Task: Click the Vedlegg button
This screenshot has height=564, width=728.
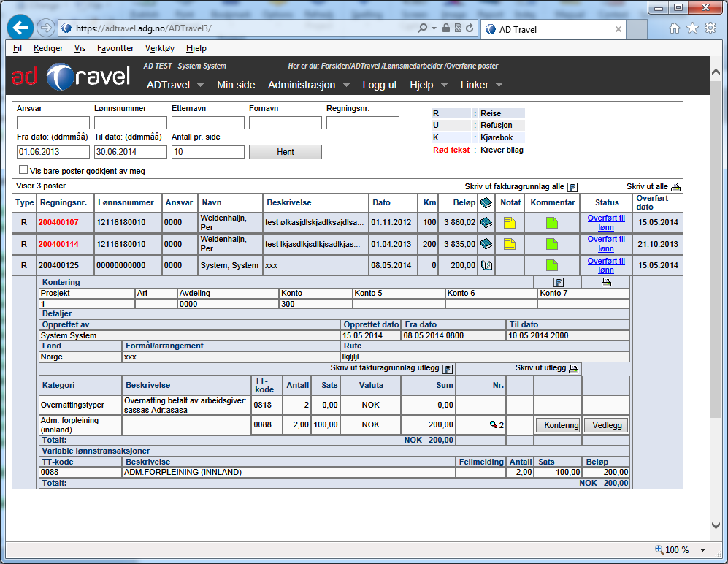Action: (605, 424)
